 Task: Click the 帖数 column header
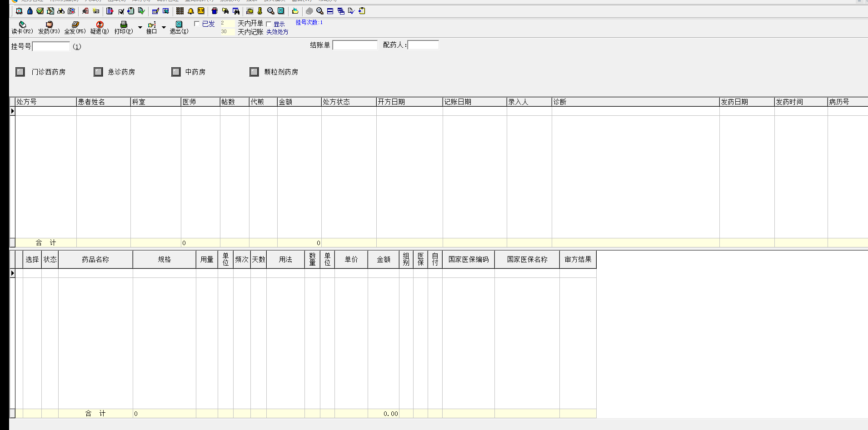(234, 102)
